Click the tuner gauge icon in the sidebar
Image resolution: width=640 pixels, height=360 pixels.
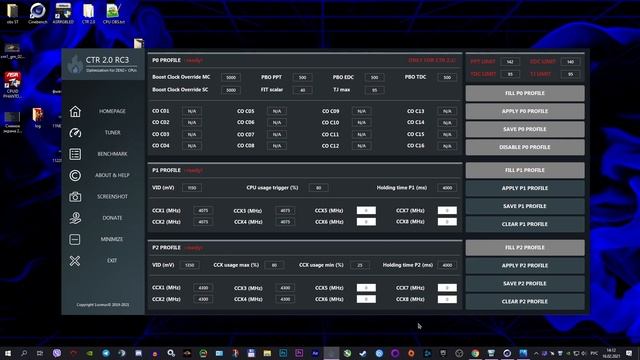pos(75,133)
